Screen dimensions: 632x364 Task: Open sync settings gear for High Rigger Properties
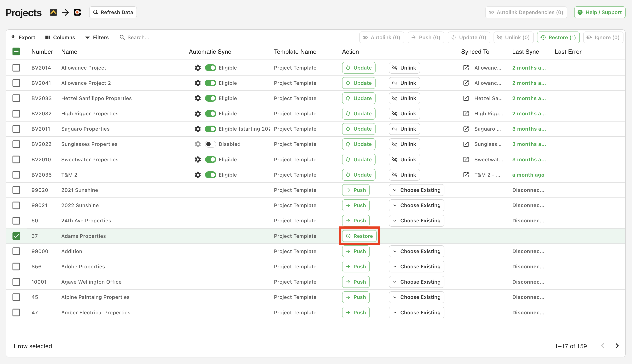[x=198, y=113]
